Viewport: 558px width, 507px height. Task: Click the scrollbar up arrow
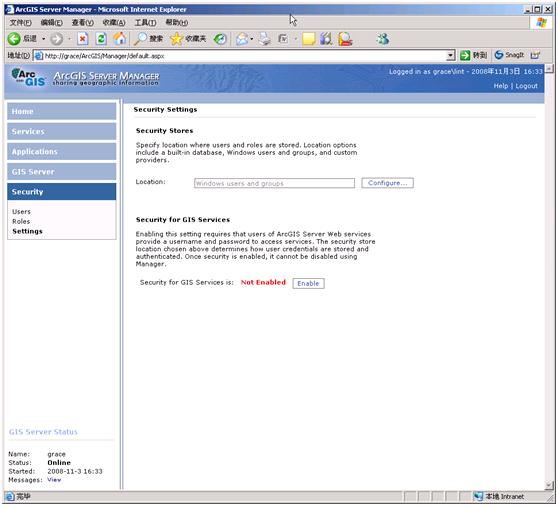pos(550,68)
